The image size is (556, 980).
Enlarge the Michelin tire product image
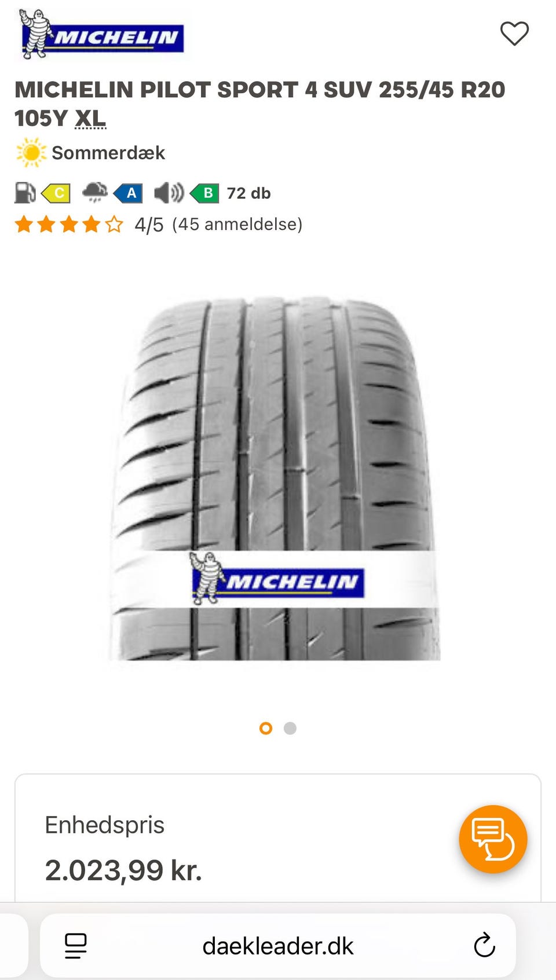pyautogui.click(x=275, y=479)
